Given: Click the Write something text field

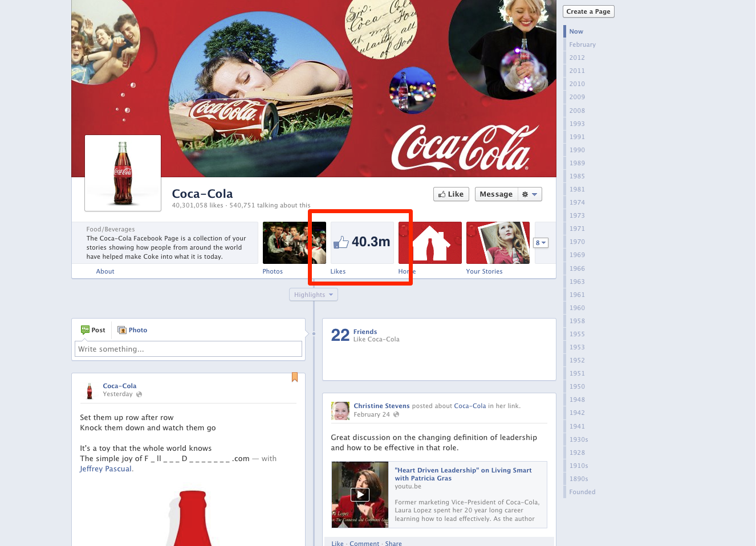Looking at the screenshot, I should pyautogui.click(x=188, y=349).
